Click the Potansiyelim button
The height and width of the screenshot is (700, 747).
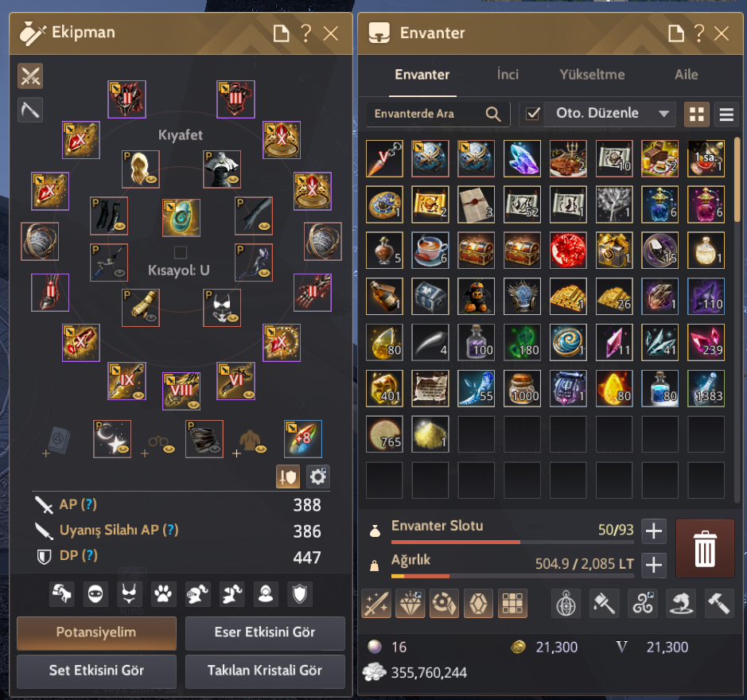(x=96, y=633)
